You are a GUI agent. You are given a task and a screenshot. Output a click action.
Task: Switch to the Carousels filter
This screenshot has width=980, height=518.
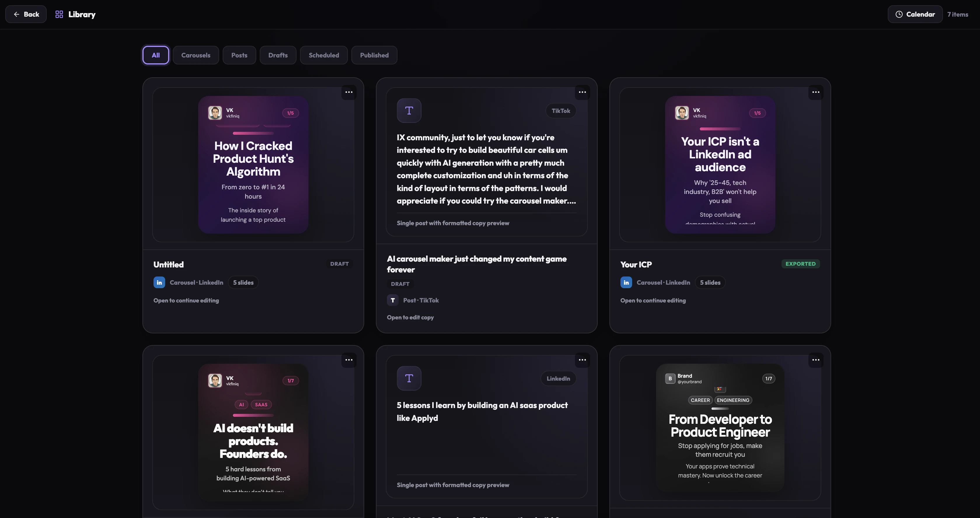coord(196,55)
